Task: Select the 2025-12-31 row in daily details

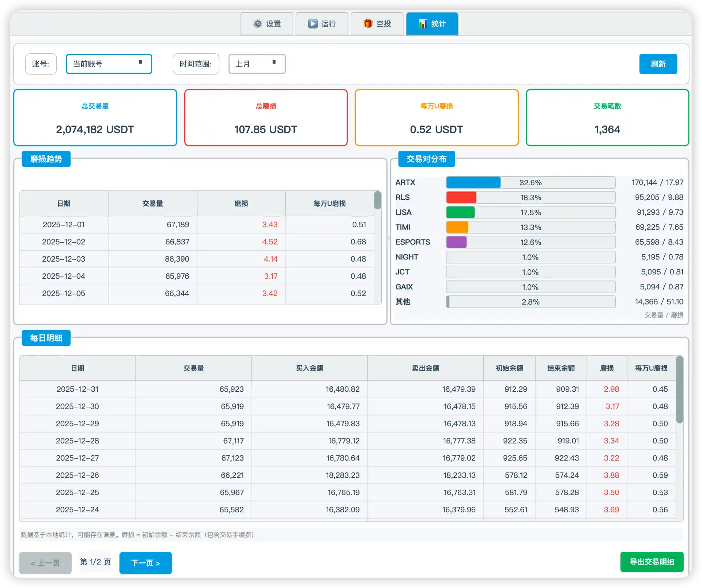Action: pos(78,389)
